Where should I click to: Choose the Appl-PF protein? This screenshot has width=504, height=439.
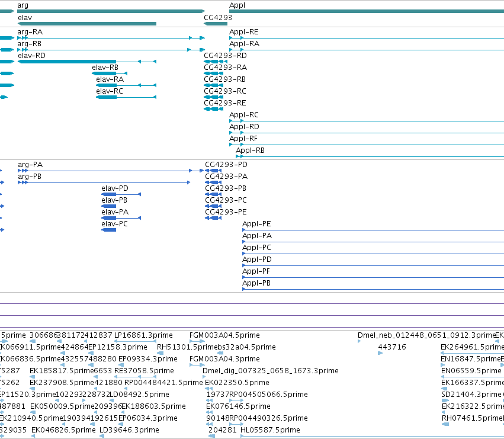pos(256,271)
